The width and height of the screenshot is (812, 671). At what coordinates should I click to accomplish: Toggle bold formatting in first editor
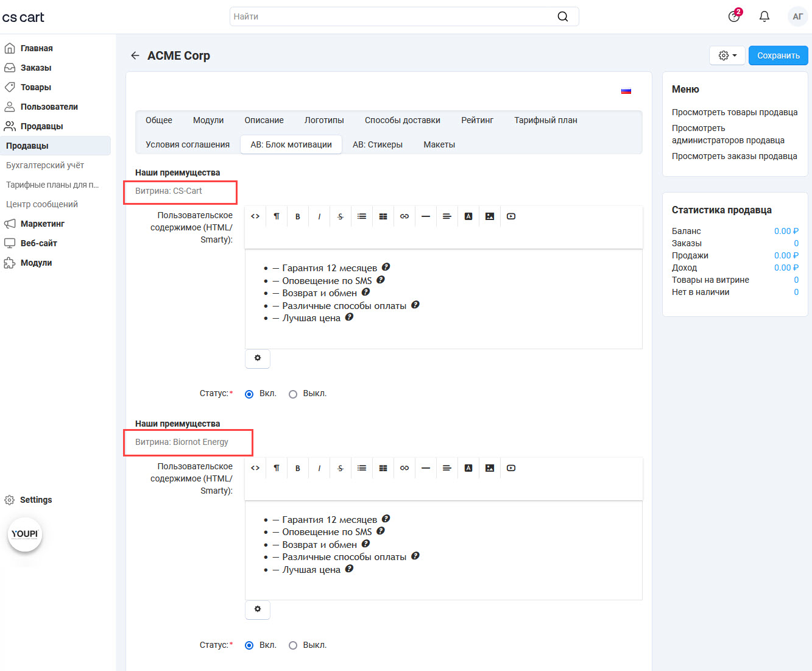click(298, 216)
